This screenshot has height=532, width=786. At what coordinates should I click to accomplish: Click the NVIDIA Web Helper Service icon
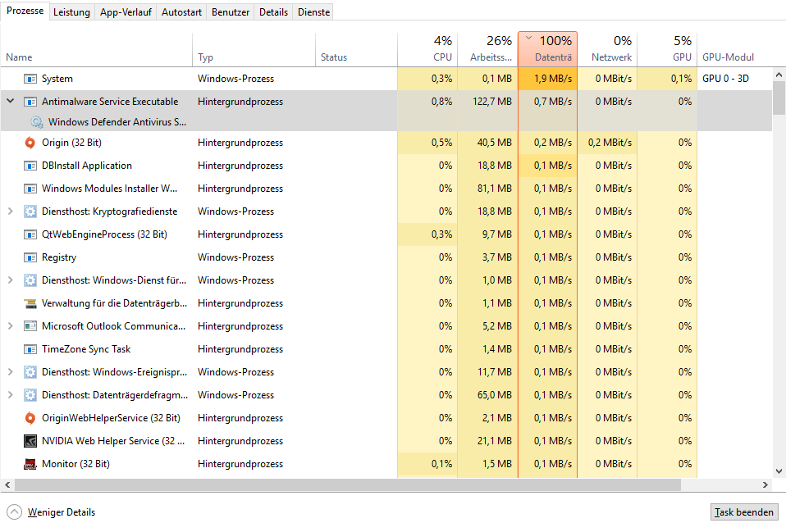[30, 441]
